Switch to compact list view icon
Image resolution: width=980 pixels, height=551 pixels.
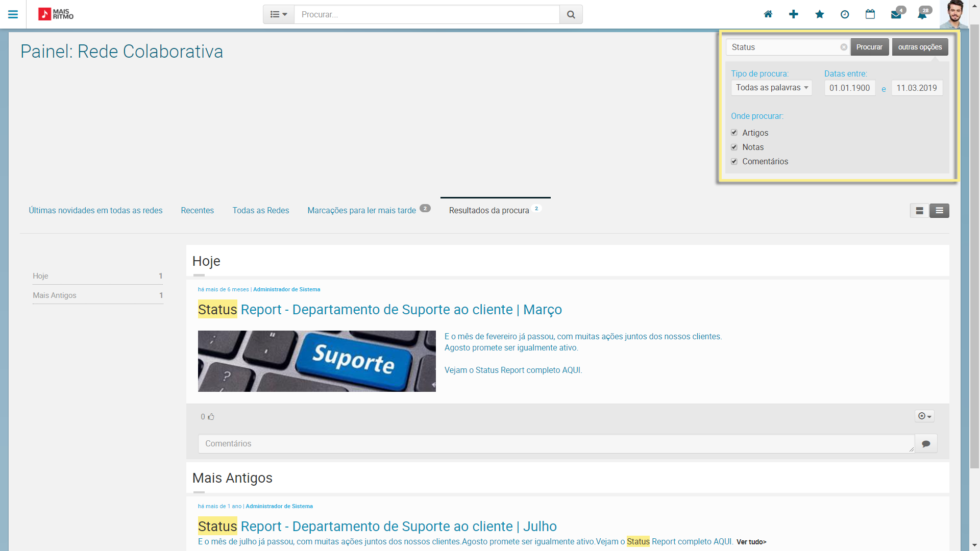pyautogui.click(x=939, y=211)
